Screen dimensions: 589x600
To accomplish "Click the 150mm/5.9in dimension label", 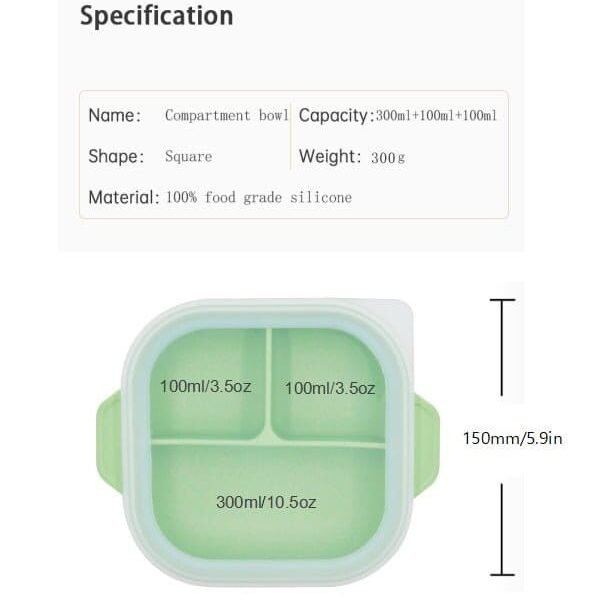I will click(x=513, y=439).
